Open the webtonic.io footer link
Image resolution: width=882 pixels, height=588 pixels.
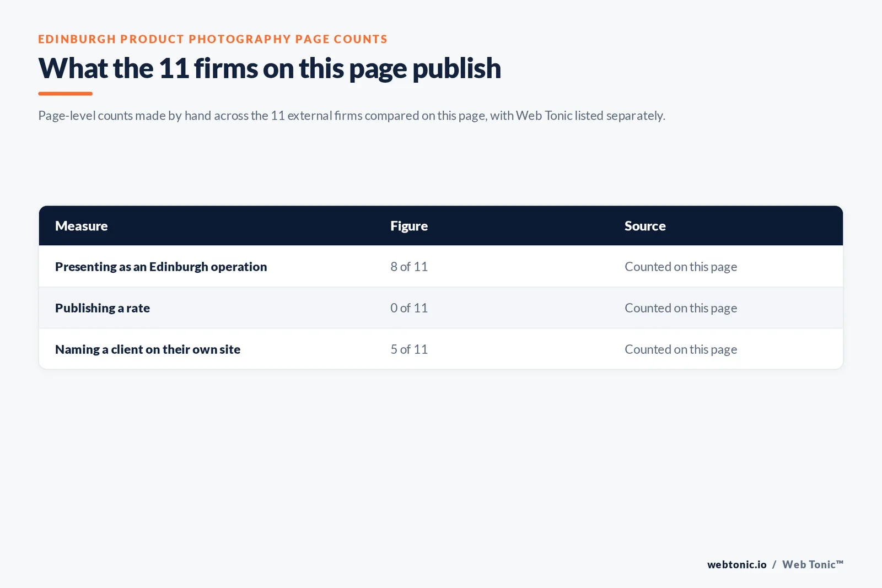(x=737, y=564)
